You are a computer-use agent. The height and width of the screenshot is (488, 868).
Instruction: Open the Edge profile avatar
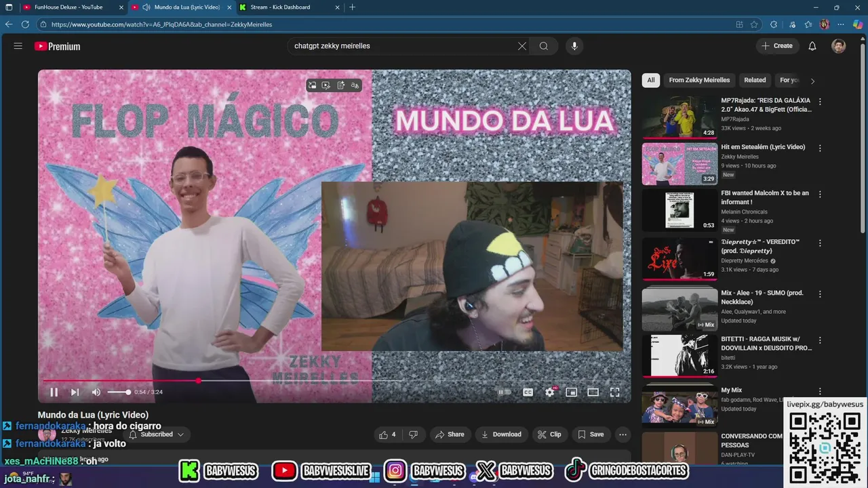point(825,24)
